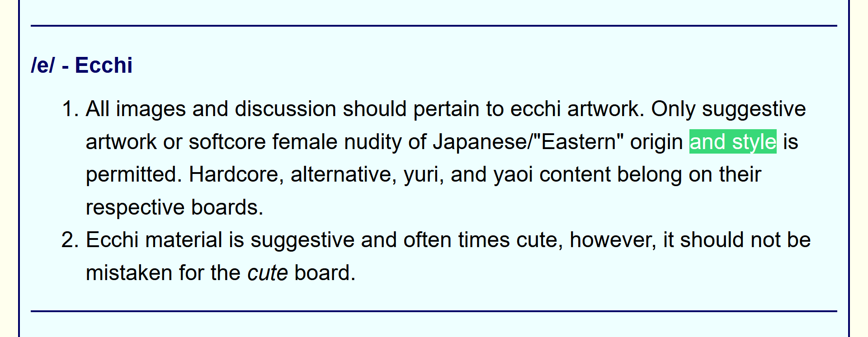Click the quoted word "Eastern"
Image resolution: width=868 pixels, height=337 pixels.
(579, 142)
